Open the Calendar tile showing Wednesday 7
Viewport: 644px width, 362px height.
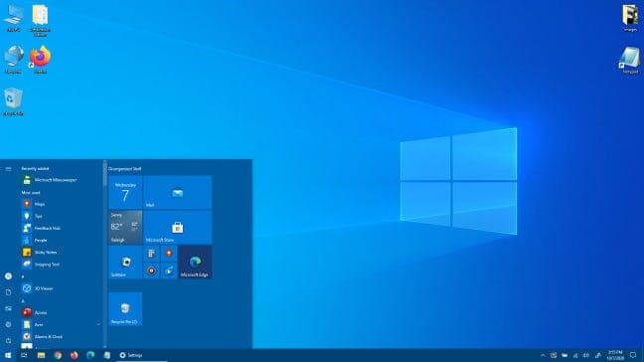pyautogui.click(x=125, y=192)
